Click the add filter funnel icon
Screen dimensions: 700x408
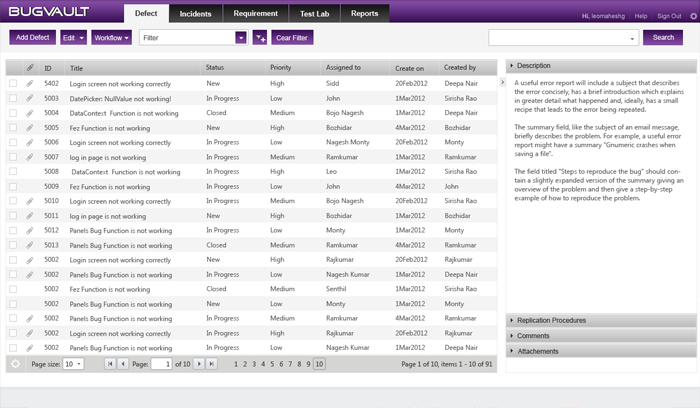[260, 37]
